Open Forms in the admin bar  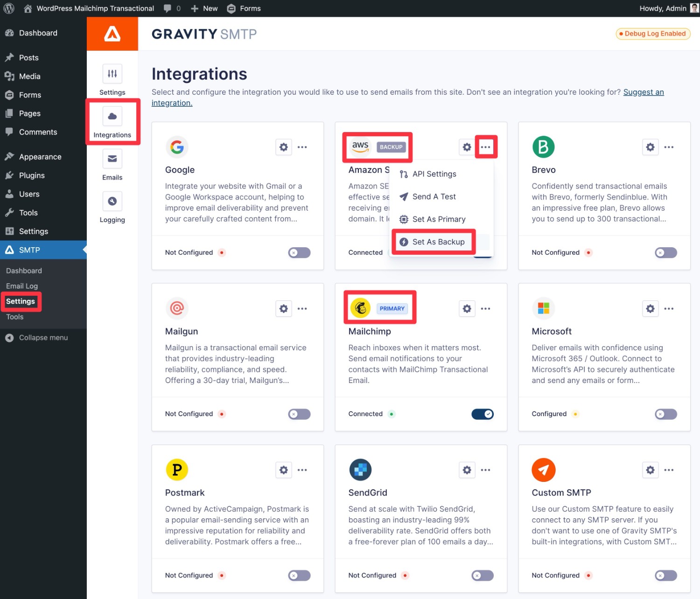[244, 8]
